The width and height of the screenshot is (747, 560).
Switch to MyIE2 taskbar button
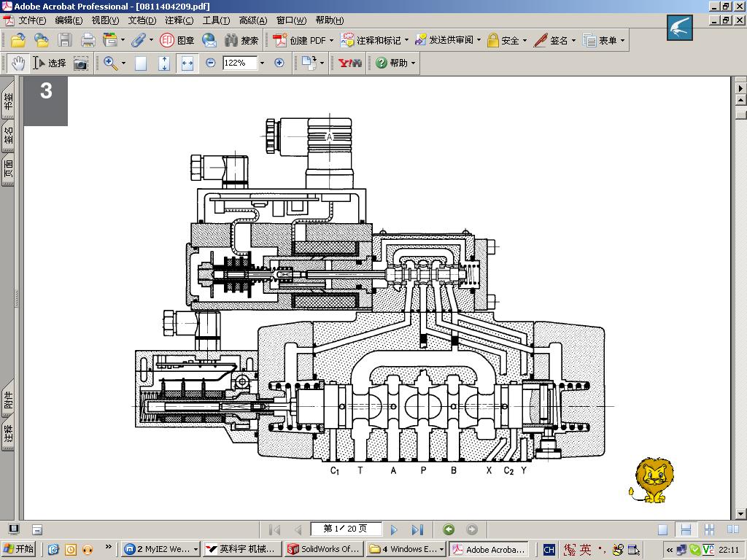(160, 550)
